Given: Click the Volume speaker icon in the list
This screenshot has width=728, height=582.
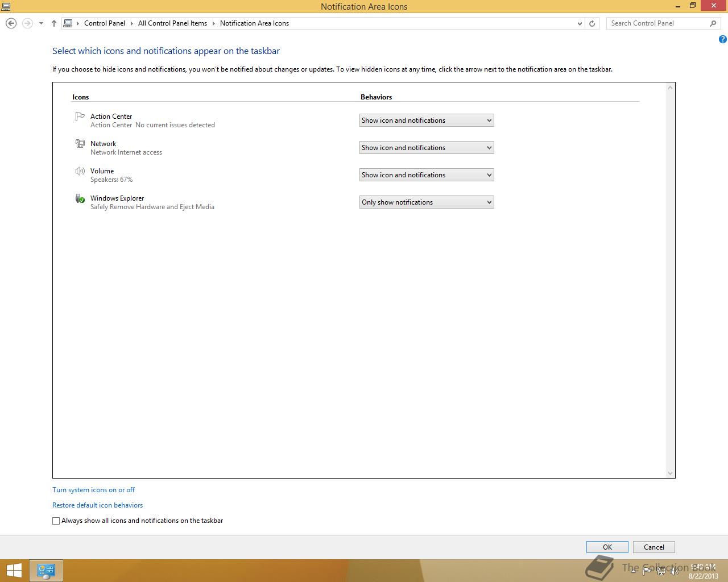Looking at the screenshot, I should click(80, 171).
